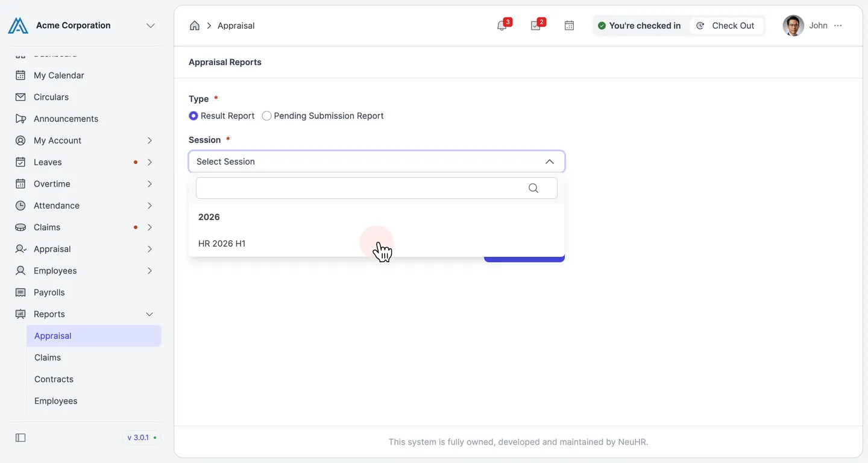Collapse the Reports section chevron
This screenshot has height=463, width=868.
click(x=149, y=314)
